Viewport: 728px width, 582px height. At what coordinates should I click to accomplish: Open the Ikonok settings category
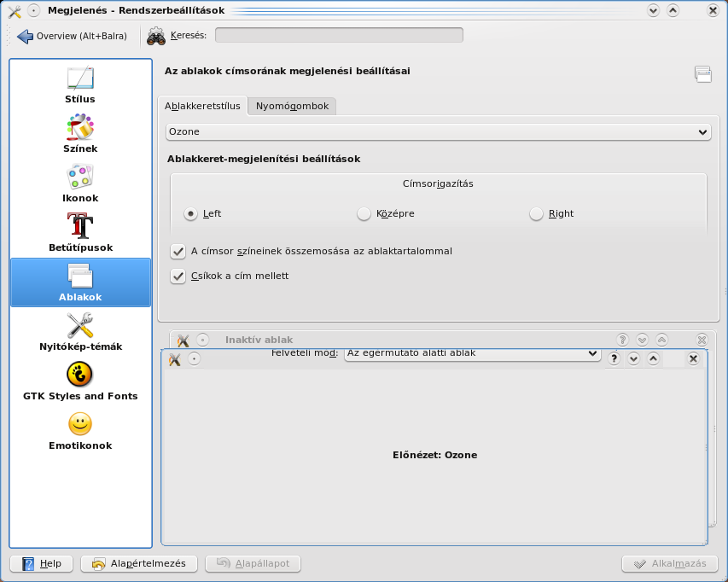coord(80,183)
